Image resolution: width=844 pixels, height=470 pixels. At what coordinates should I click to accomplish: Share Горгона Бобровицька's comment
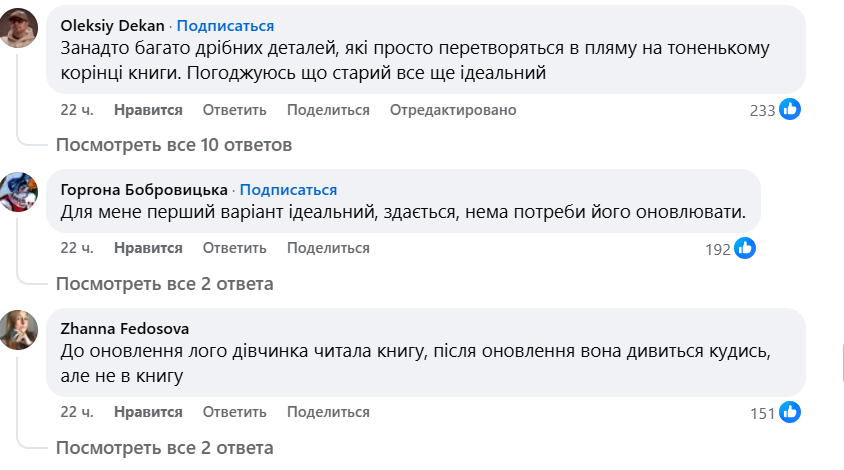(328, 248)
